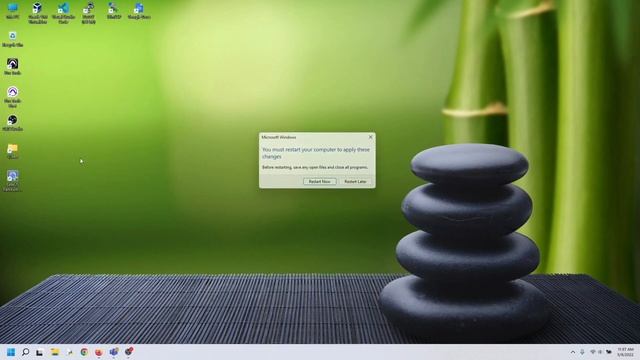Click the "You must restart your computer" message text

click(316, 153)
